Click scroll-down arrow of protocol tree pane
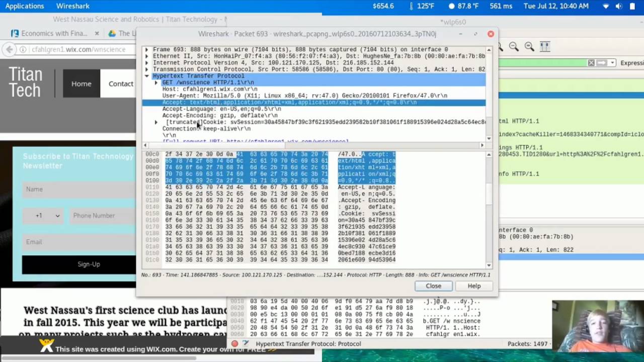This screenshot has height=362, width=644. (x=489, y=138)
